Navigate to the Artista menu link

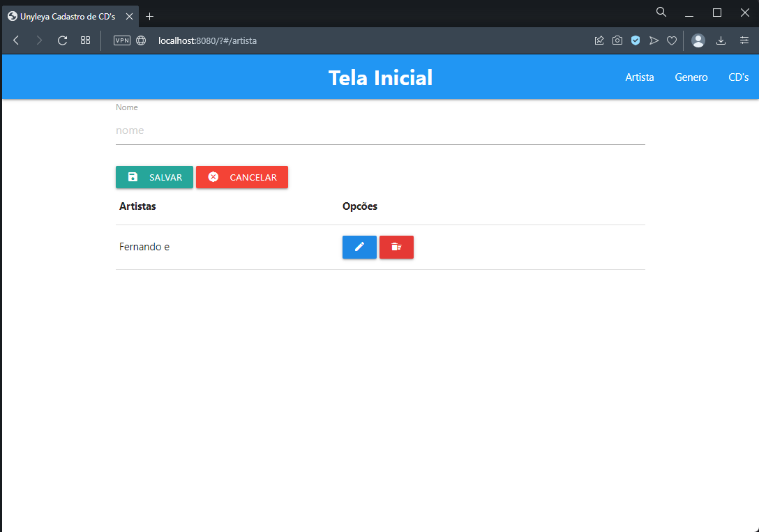point(639,77)
